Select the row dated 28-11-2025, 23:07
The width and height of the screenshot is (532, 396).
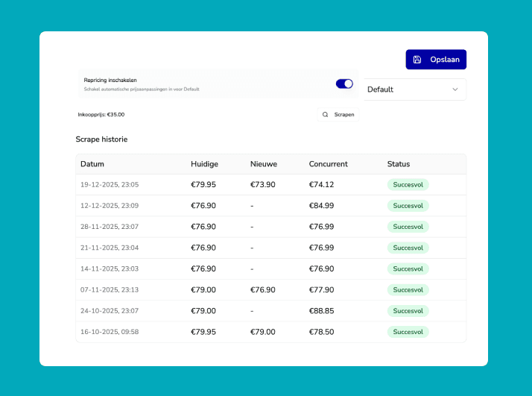click(x=270, y=227)
